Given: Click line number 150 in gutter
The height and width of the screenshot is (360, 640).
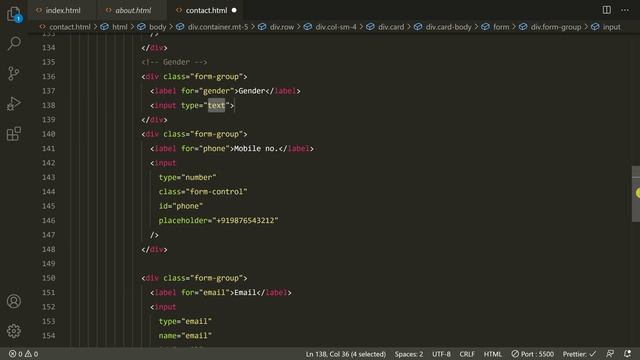Looking at the screenshot, I should click(49, 278).
